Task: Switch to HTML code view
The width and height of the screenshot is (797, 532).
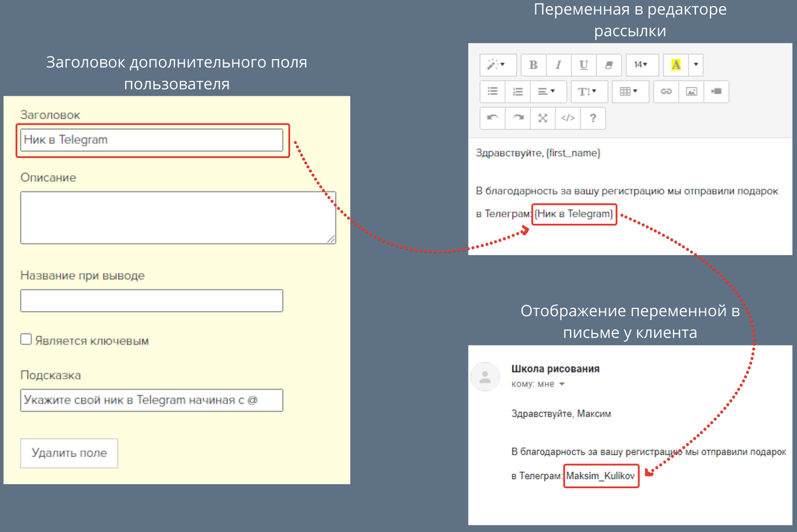Action: (567, 118)
